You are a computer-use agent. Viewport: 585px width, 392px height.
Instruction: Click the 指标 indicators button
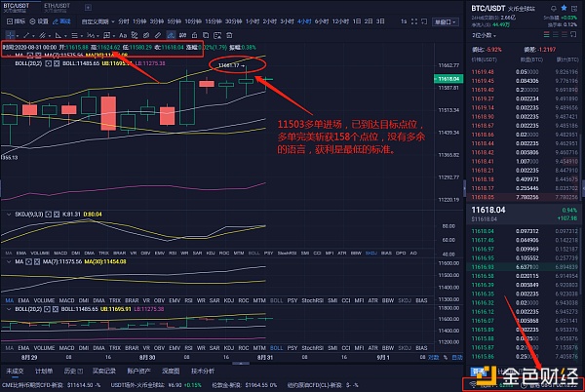(x=16, y=21)
